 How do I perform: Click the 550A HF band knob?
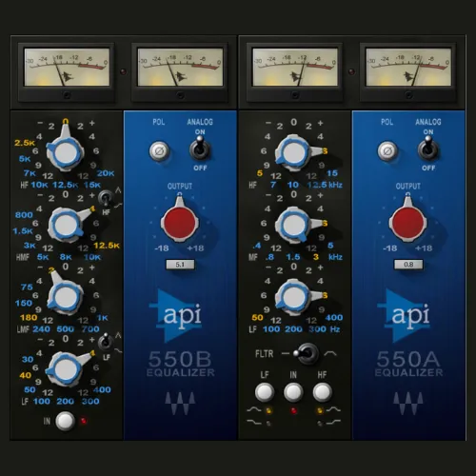(x=294, y=152)
